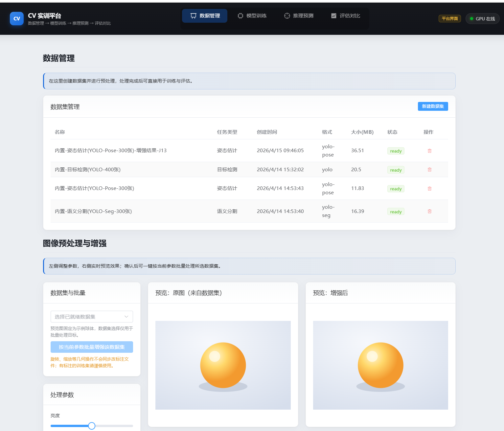Image resolution: width=504 pixels, height=431 pixels.
Task: Click the 评估对比 chart icon
Action: pyautogui.click(x=333, y=15)
